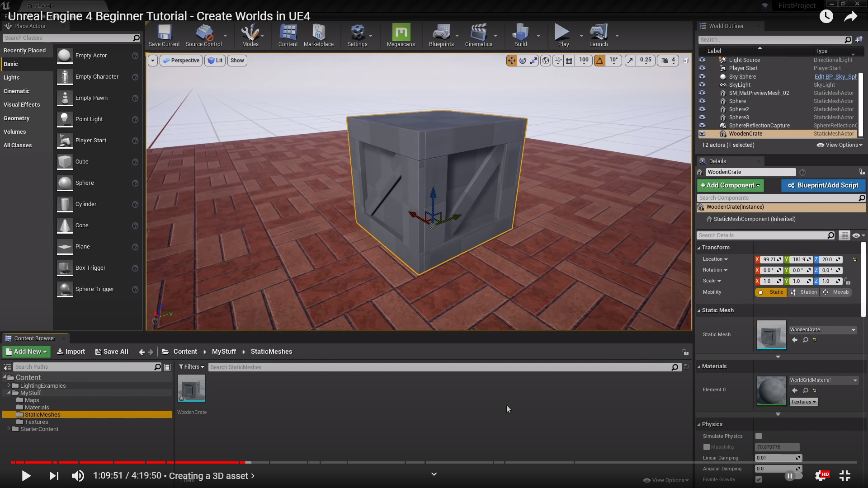Select the Lights category tab
This screenshot has width=868, height=488.
pos(12,77)
